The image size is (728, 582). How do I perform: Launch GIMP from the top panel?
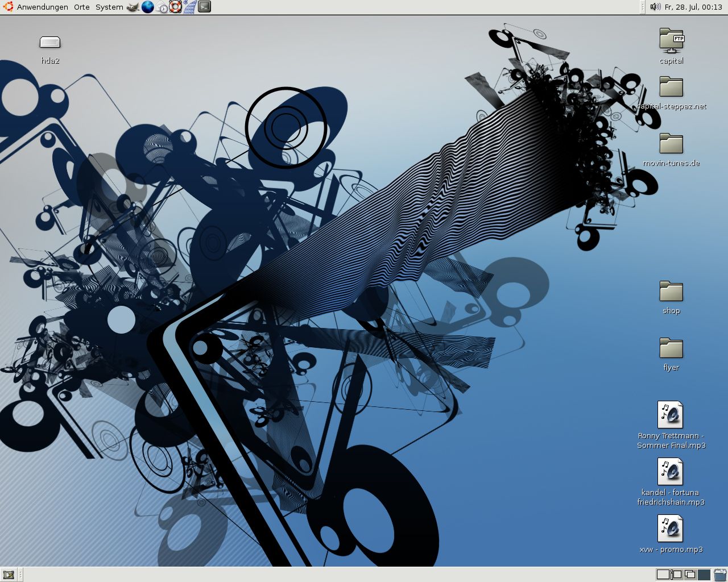click(x=133, y=7)
